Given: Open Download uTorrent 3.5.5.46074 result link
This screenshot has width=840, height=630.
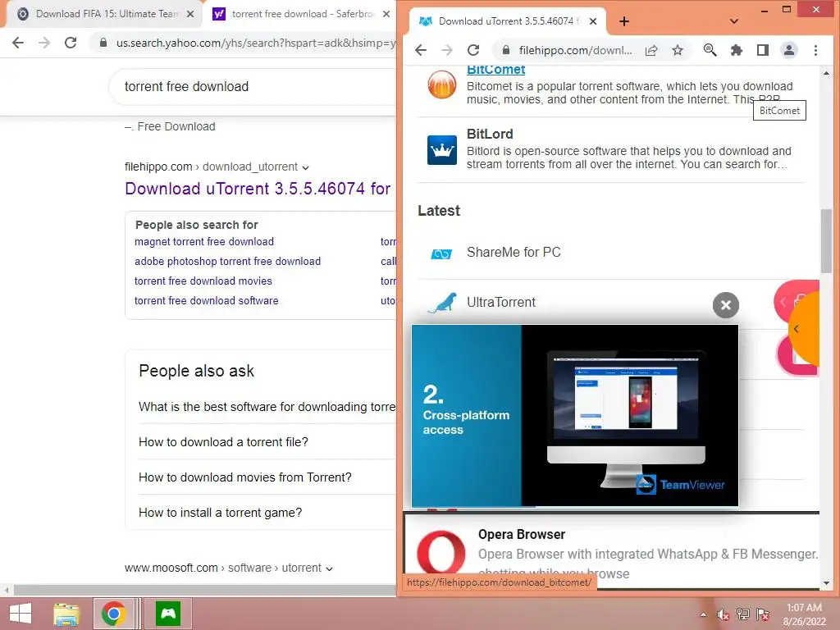Looking at the screenshot, I should click(258, 189).
